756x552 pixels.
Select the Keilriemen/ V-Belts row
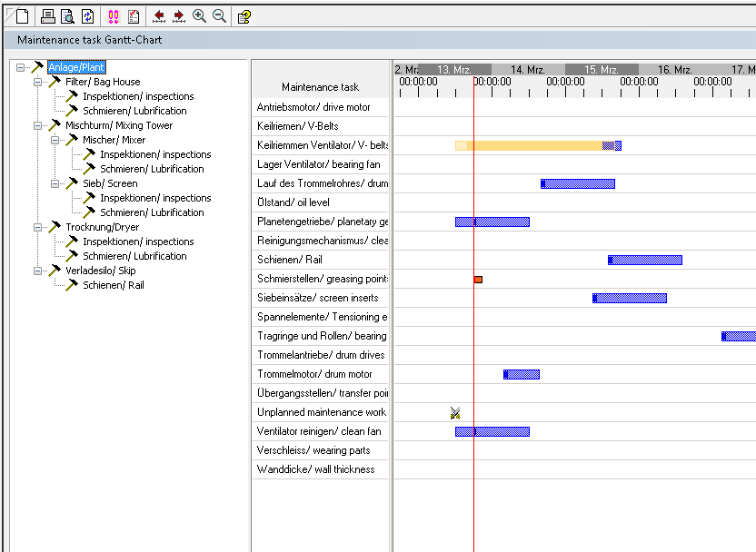tap(320, 126)
